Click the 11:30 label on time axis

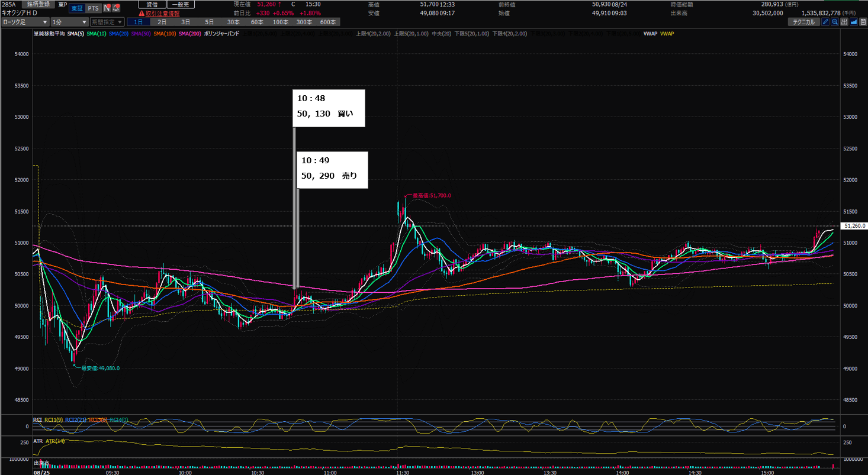click(x=403, y=473)
